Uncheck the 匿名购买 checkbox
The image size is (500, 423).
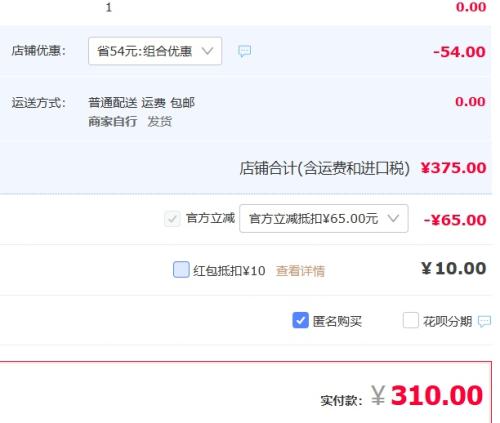300,320
